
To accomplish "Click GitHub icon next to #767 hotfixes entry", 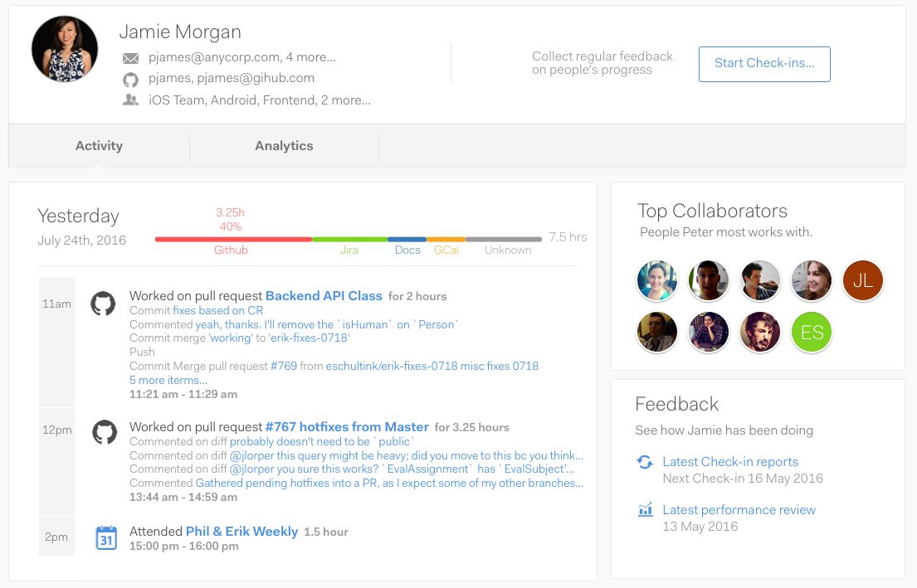I will click(x=105, y=432).
